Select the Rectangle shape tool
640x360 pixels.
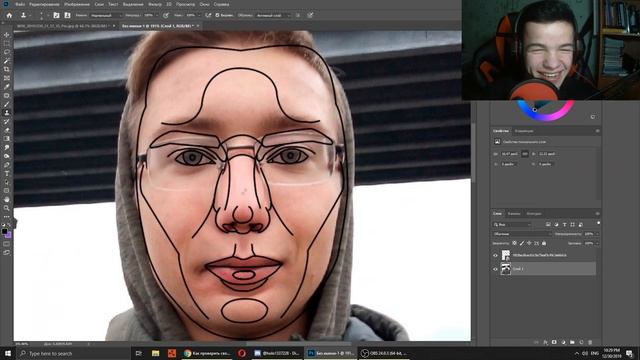point(7,191)
